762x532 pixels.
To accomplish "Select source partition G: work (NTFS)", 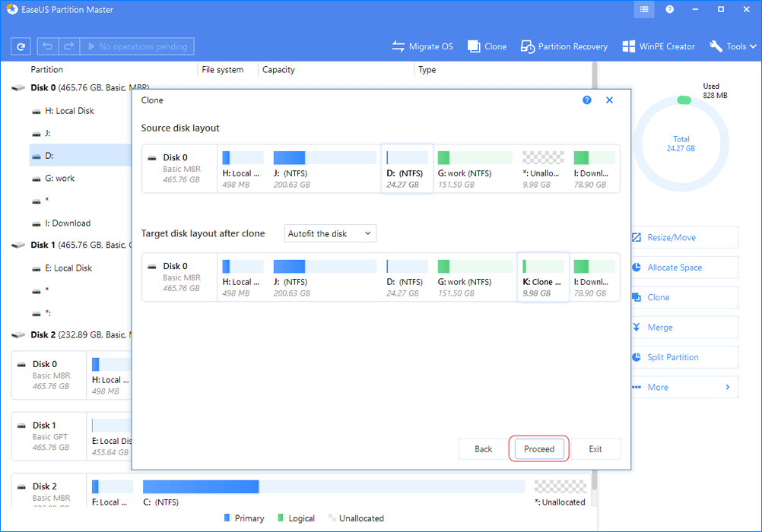I will click(x=475, y=169).
